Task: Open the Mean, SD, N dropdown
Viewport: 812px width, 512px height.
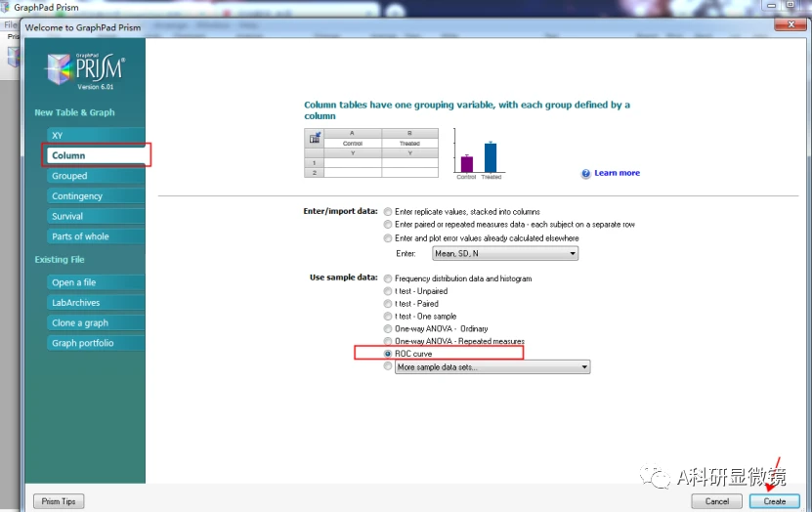Action: point(505,253)
